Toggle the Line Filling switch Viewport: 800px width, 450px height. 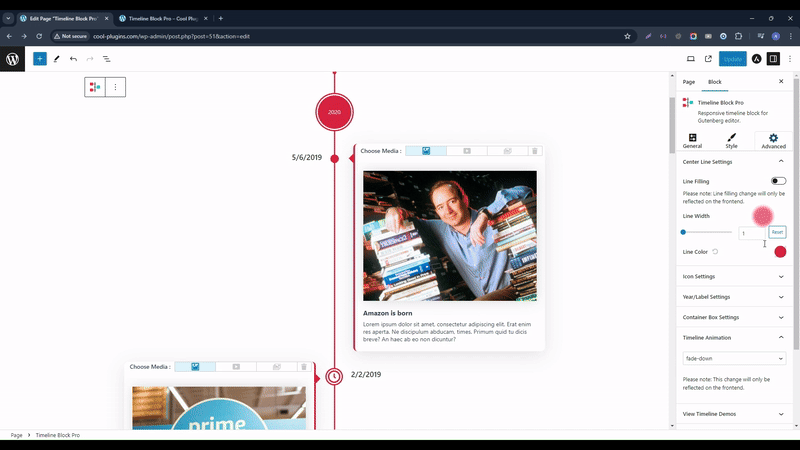778,181
